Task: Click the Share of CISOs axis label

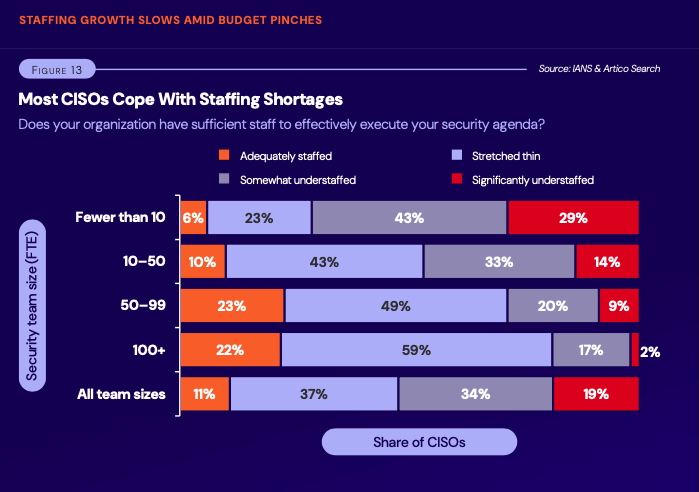Action: click(x=419, y=441)
